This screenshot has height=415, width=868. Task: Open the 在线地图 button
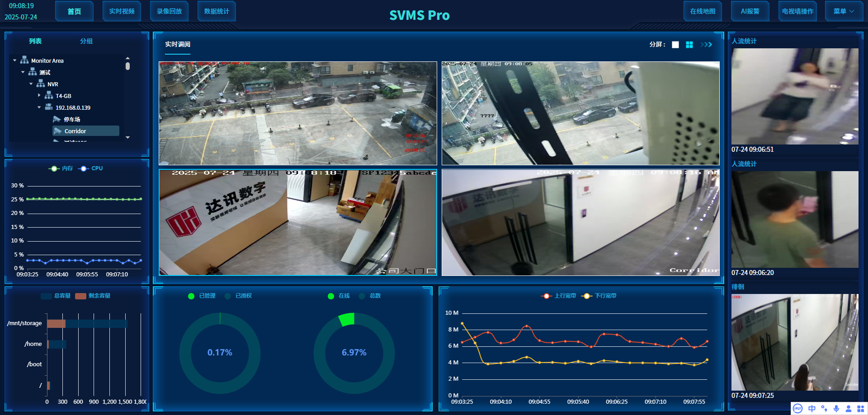tap(703, 11)
